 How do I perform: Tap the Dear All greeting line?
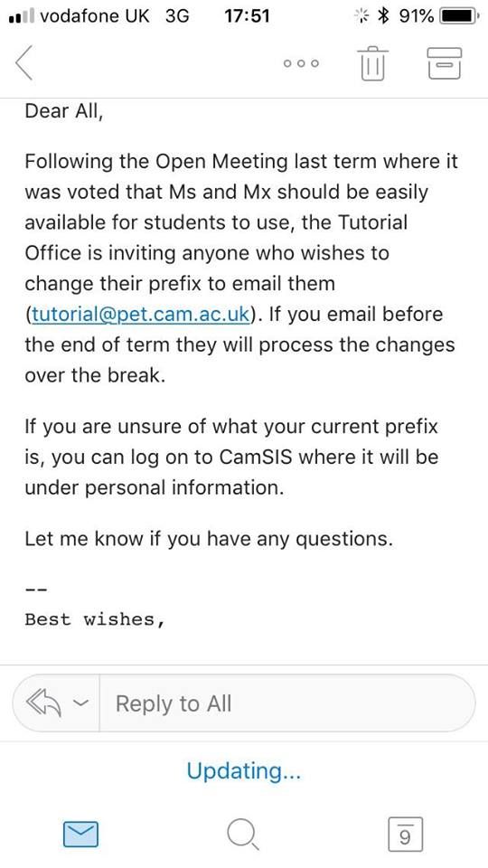click(x=63, y=111)
